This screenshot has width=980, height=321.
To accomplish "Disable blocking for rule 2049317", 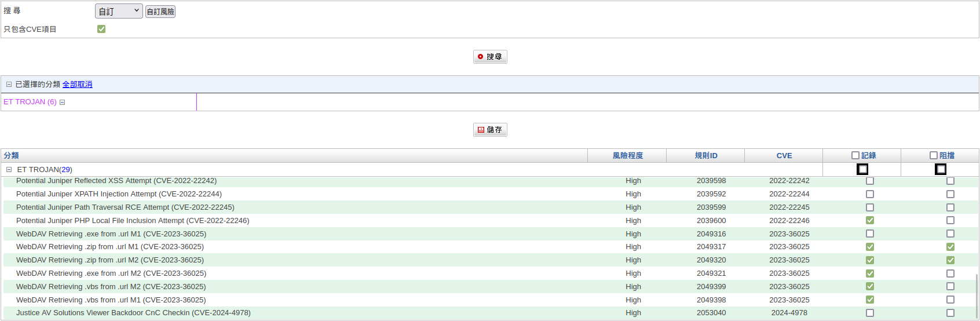I will (950, 247).
